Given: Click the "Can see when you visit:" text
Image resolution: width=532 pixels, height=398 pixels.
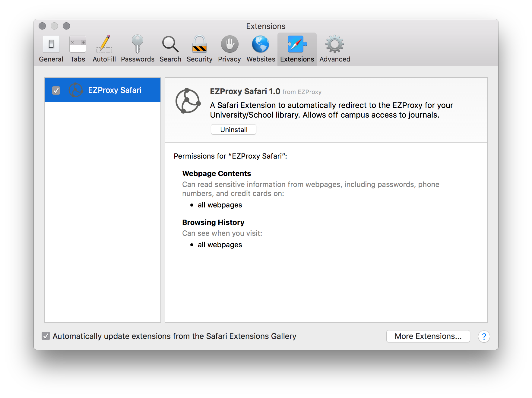Looking at the screenshot, I should pos(222,233).
